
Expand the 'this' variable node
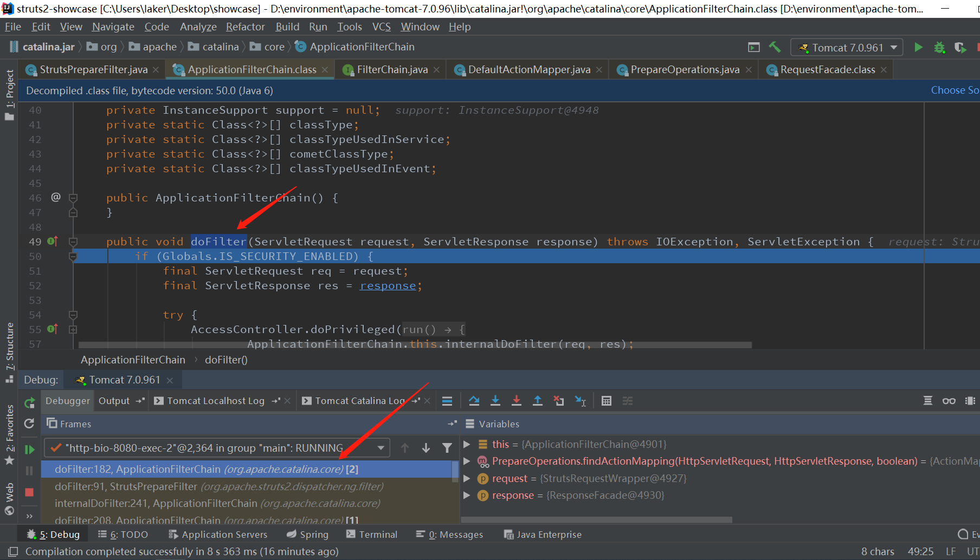(466, 444)
